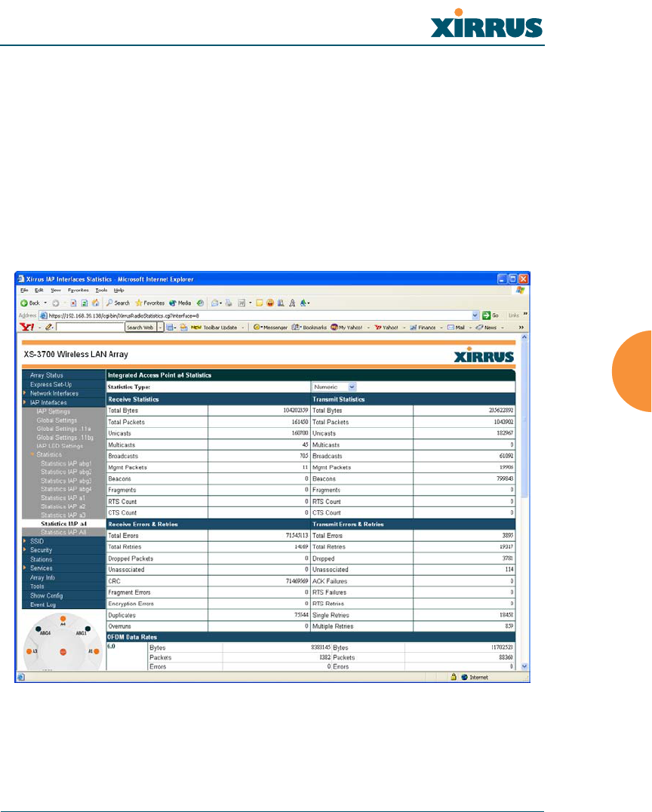Click the CRC row label
Screen dimensions: 652x812
114,581
